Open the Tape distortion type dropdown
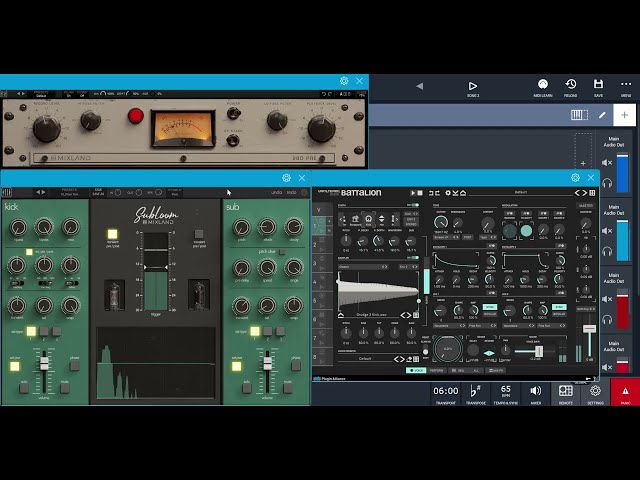640x480 pixels. 488,237
